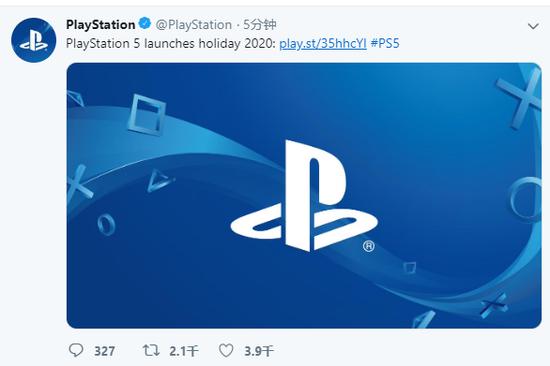550x366 pixels.
Task: Click the 'PlayStation 5 launches holiday 2020' text
Action: 171,44
